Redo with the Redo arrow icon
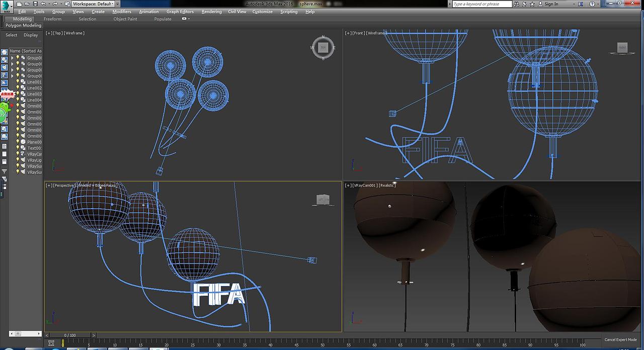The height and width of the screenshot is (350, 644). [55, 4]
